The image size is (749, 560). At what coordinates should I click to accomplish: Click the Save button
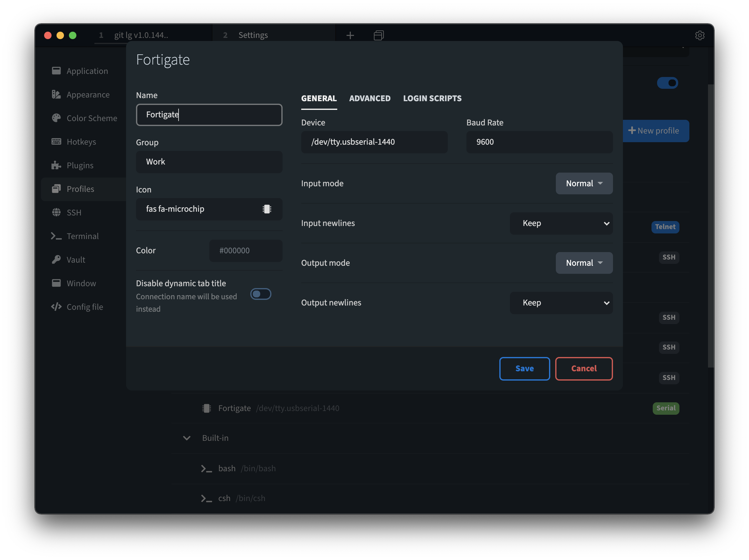[524, 368]
